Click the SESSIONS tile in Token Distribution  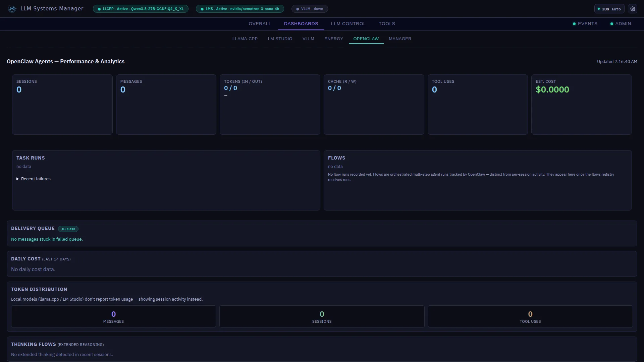coord(322,316)
